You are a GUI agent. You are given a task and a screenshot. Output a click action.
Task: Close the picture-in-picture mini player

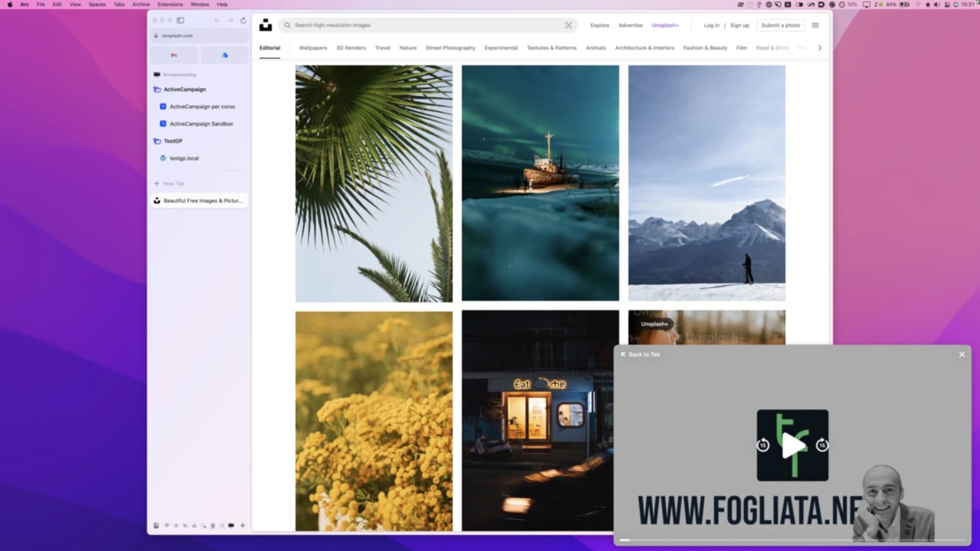point(961,354)
